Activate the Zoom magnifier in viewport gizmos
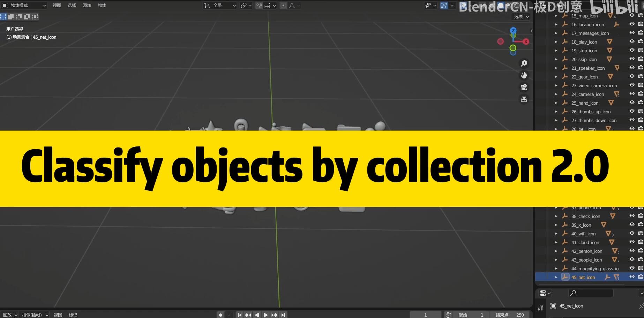This screenshot has height=318, width=644. (x=524, y=63)
